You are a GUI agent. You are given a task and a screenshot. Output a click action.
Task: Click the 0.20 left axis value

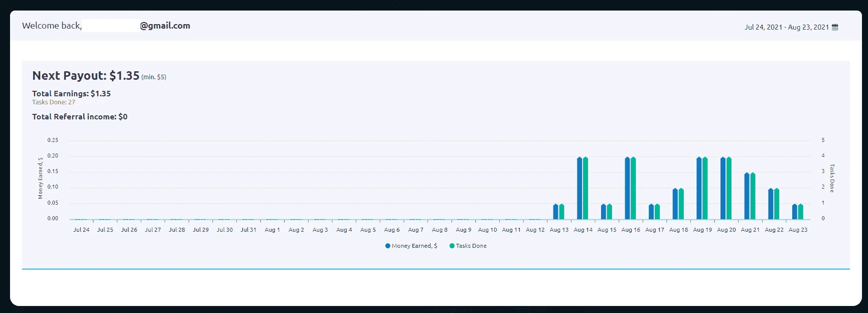pyautogui.click(x=53, y=155)
